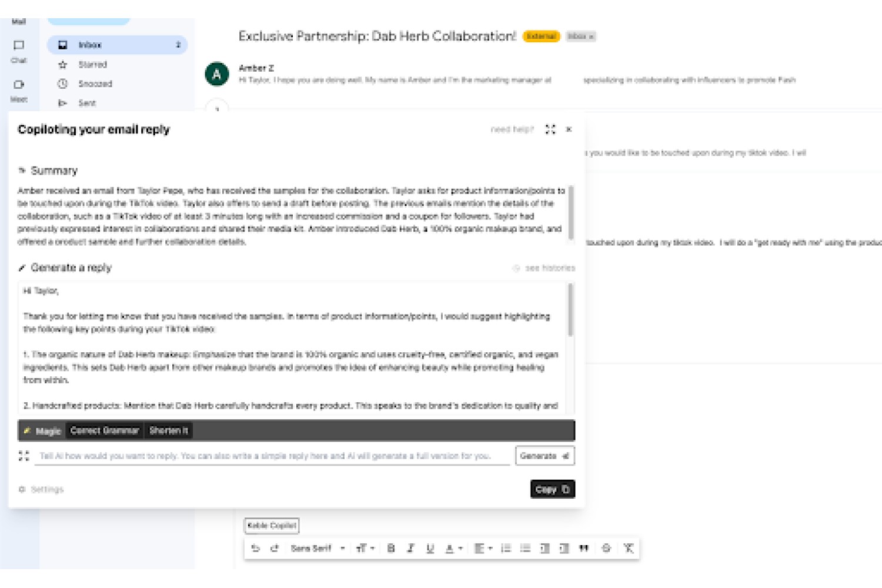Click the Shorten it button
The height and width of the screenshot is (588, 882).
(169, 431)
